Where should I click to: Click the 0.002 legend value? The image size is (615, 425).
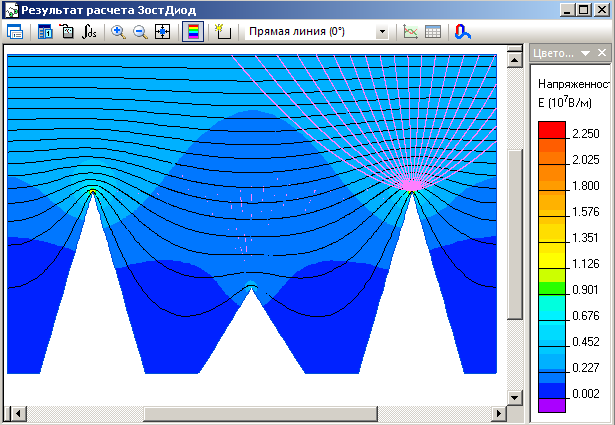point(586,393)
